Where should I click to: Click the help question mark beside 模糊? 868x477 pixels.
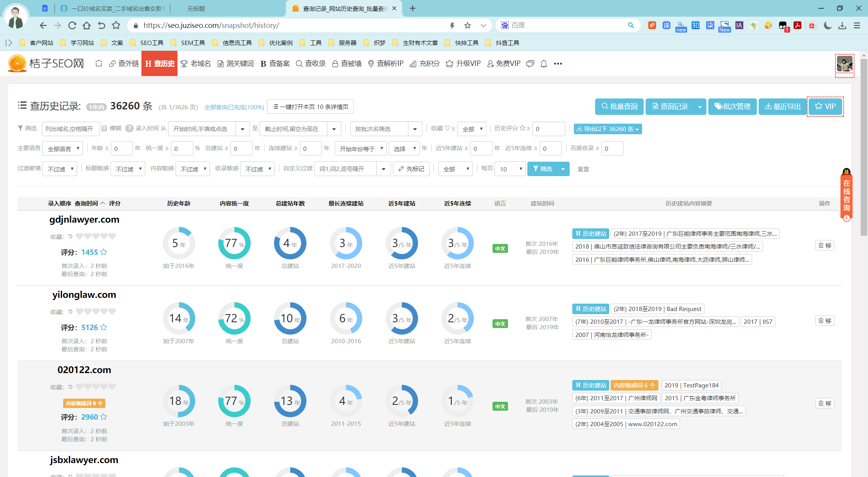click(129, 128)
